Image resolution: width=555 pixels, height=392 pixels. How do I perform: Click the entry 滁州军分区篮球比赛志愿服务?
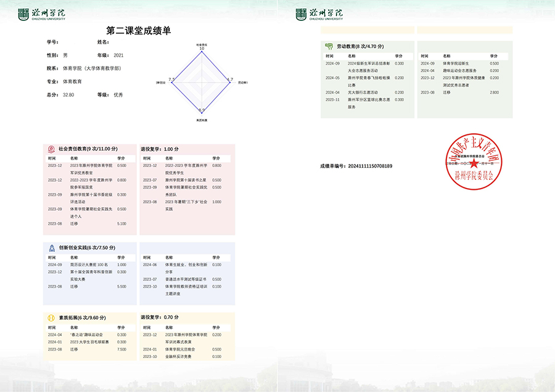point(369,104)
